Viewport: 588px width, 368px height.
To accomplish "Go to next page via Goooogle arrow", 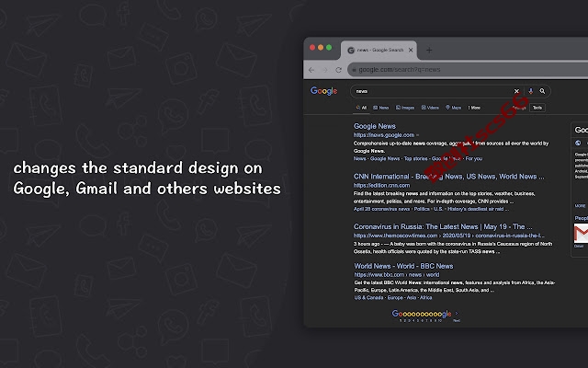I will [457, 314].
